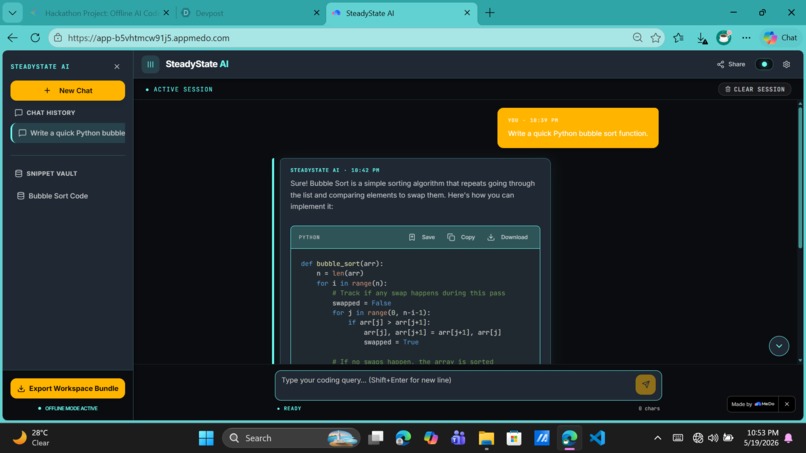The height and width of the screenshot is (453, 806).
Task: Open browser downloads
Action: 702,38
